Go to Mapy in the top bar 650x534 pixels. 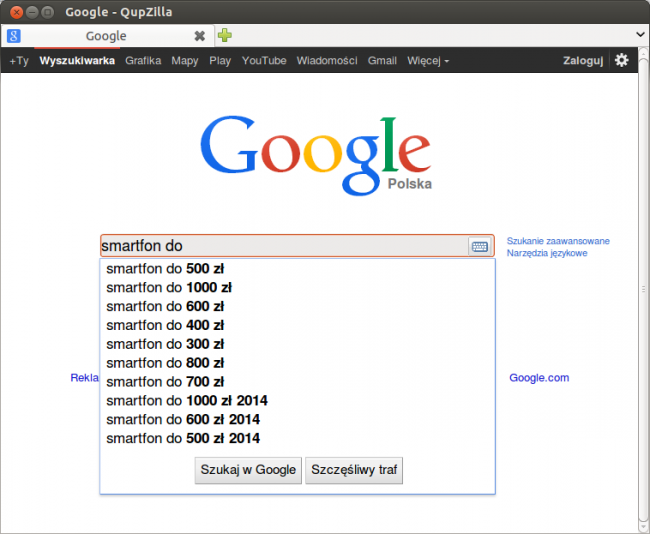(x=185, y=61)
